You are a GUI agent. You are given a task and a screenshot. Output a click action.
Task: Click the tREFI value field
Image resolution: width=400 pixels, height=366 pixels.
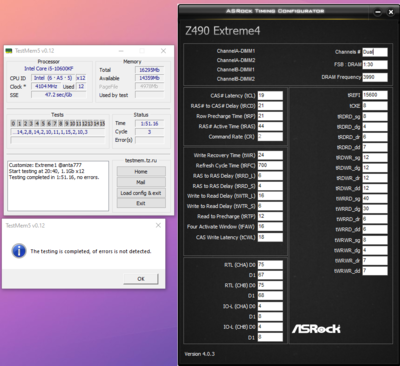pyautogui.click(x=375, y=95)
